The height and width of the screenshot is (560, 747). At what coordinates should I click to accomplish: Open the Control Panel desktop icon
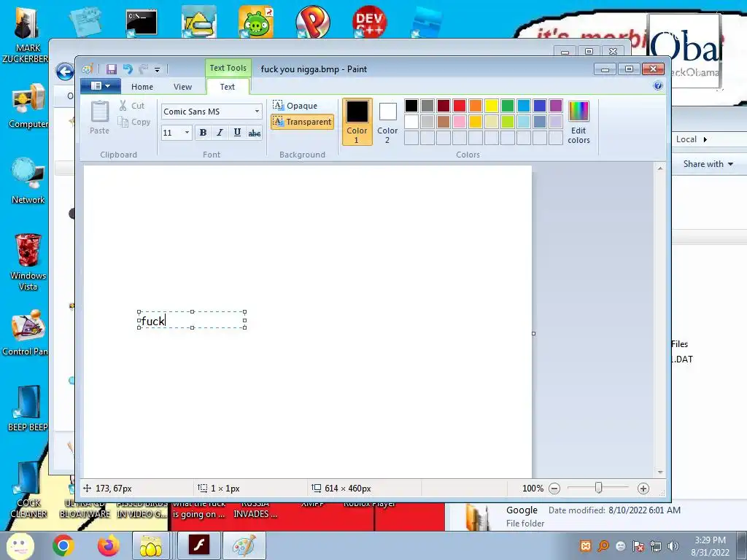tap(26, 332)
